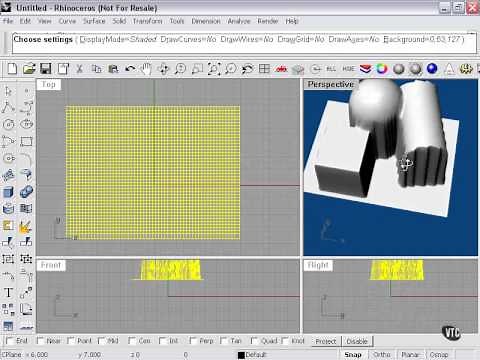Viewport: 480px width, 360px height.
Task: Enable the Tan object snap checkbox
Action: pos(224,341)
